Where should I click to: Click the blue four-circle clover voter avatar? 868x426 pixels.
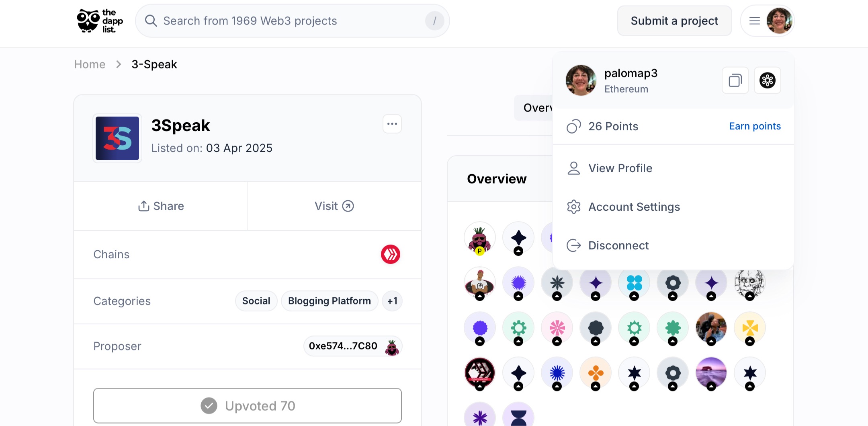[634, 283]
